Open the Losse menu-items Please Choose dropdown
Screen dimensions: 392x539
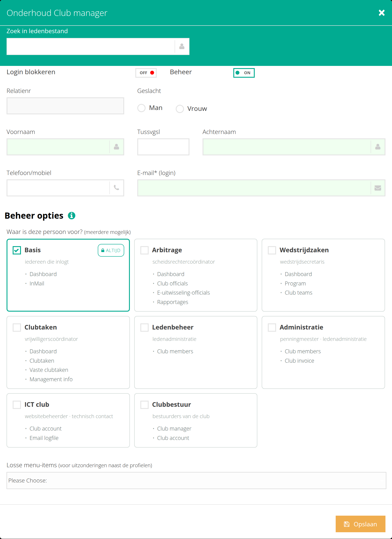point(196,481)
